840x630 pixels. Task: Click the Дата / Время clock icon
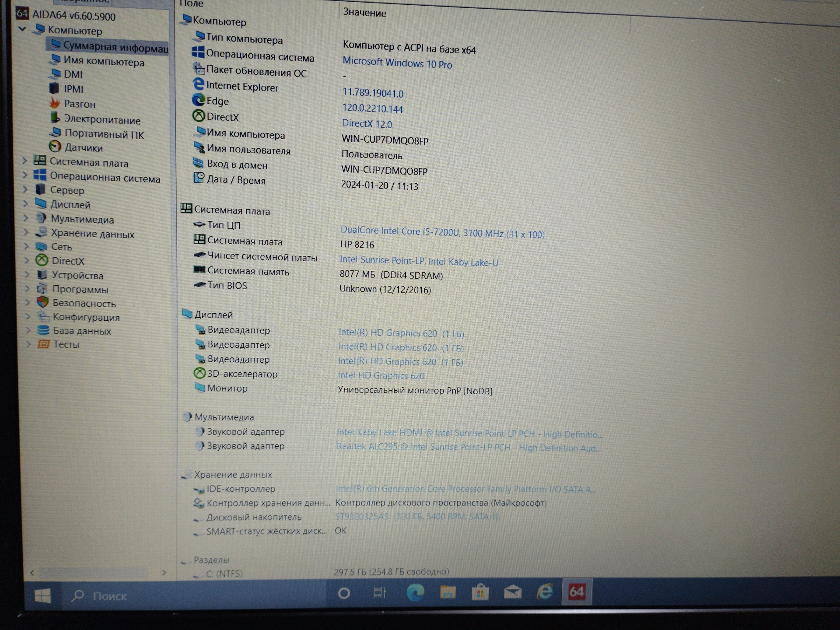(x=199, y=178)
